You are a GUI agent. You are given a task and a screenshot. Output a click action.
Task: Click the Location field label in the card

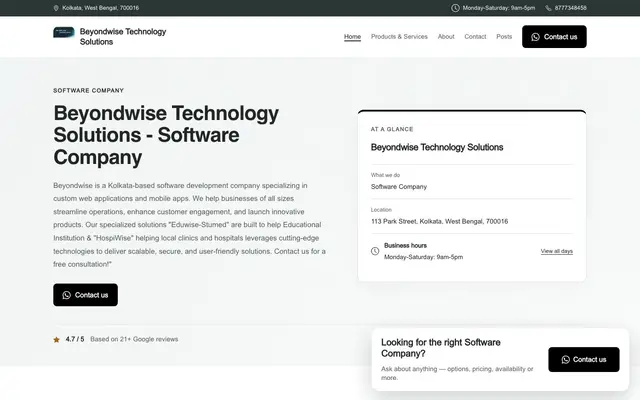(381, 210)
